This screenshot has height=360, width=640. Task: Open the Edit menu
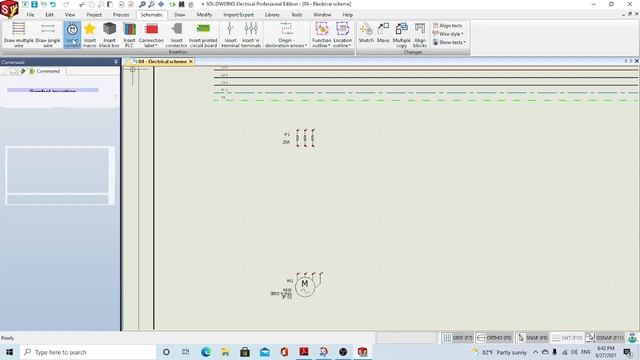coord(49,15)
